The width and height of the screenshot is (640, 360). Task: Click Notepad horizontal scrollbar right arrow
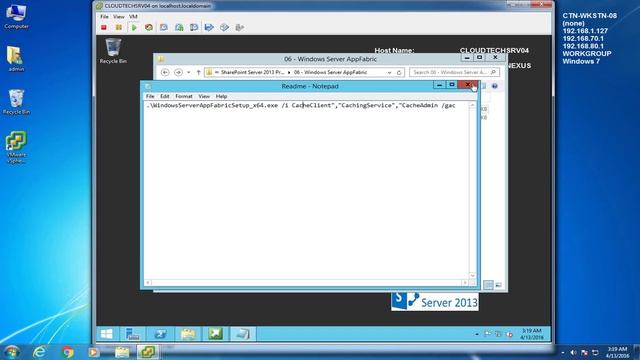(x=465, y=282)
